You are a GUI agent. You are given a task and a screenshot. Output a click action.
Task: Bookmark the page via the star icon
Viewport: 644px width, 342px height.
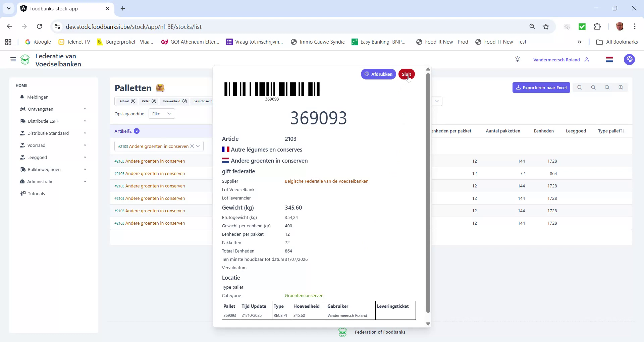coord(546,26)
